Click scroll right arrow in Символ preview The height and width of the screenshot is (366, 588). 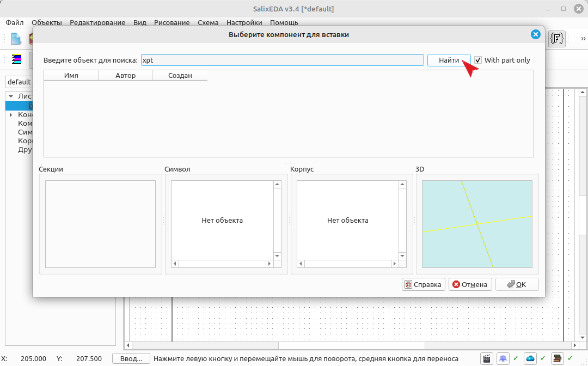[x=269, y=264]
